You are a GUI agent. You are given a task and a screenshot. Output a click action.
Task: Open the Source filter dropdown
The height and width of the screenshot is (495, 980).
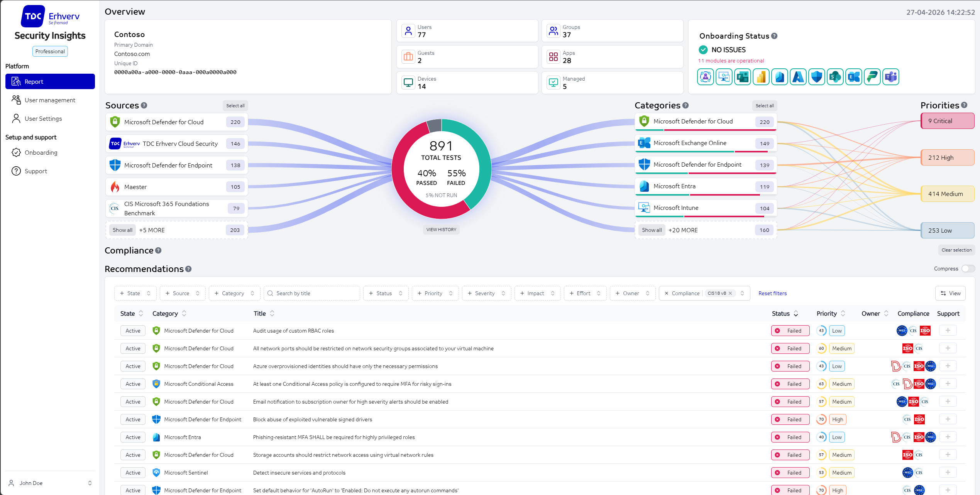183,293
